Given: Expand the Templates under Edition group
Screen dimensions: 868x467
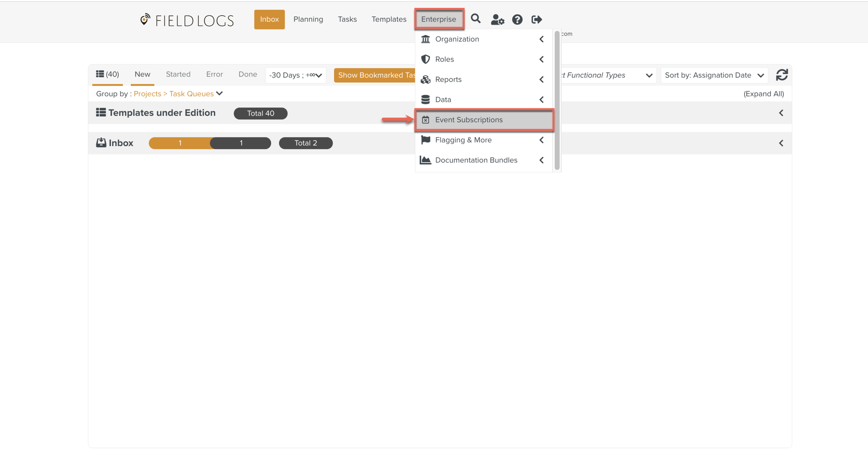Looking at the screenshot, I should (x=781, y=113).
